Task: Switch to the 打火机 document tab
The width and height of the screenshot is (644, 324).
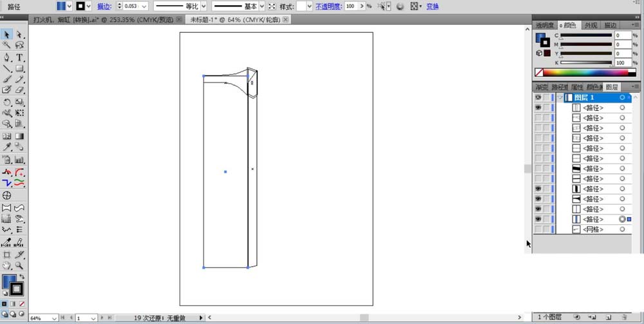Action: (x=106, y=19)
